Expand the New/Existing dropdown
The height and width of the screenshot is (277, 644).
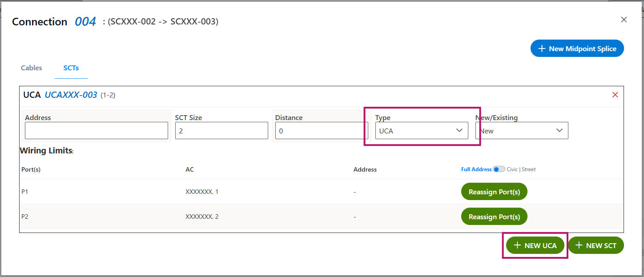click(521, 131)
